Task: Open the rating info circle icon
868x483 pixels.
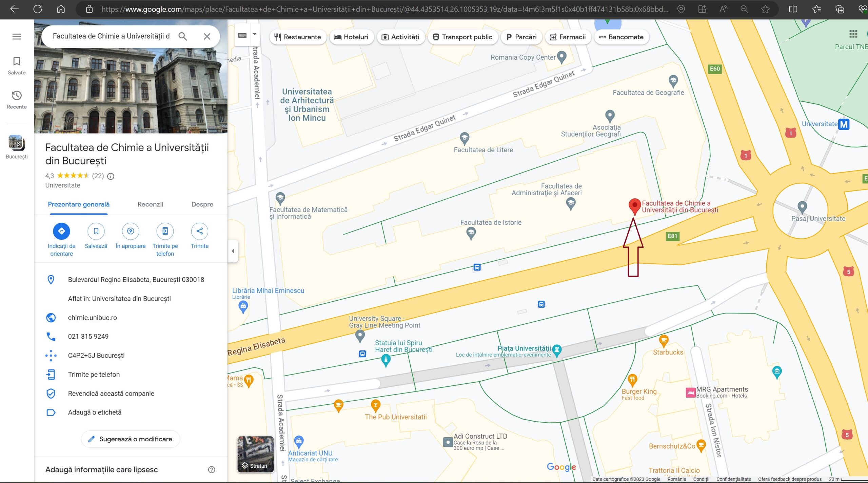Action: tap(111, 176)
